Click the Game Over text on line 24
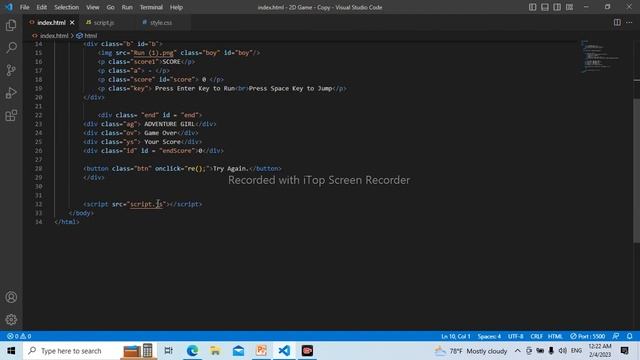This screenshot has width=640, height=360. (x=160, y=133)
